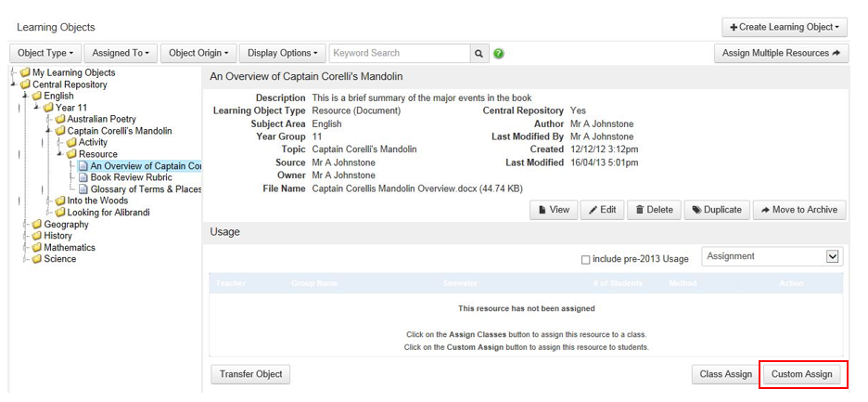Open the Object Type dropdown
Screen dimensions: 868x402
[x=45, y=54]
